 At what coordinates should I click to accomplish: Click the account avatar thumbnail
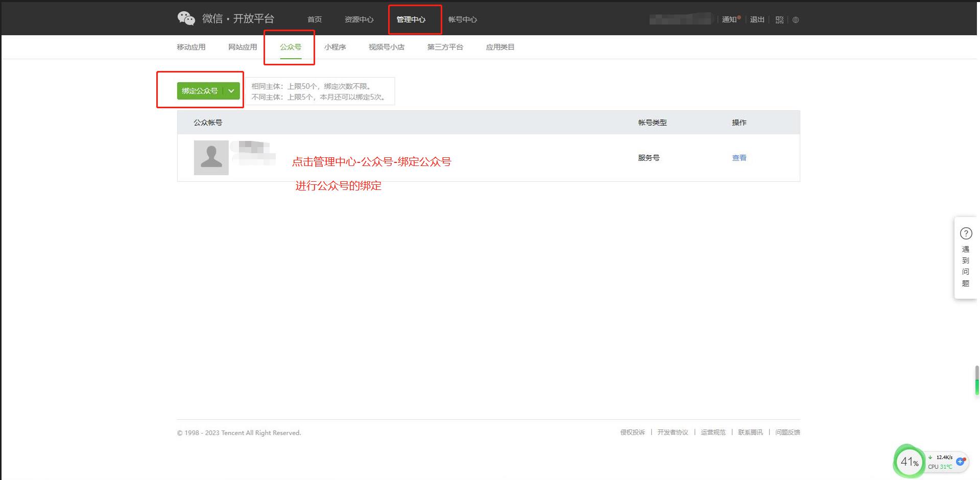pyautogui.click(x=211, y=158)
